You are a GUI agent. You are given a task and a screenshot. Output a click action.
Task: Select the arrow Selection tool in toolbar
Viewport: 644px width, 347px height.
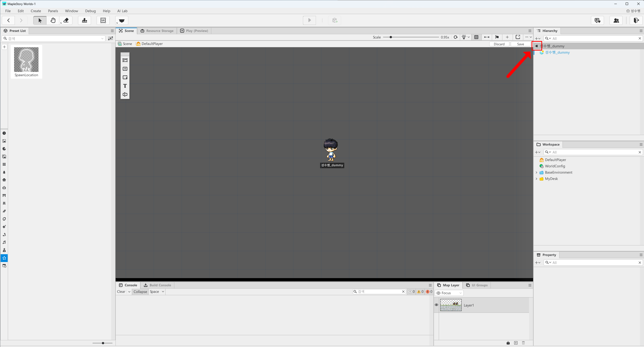click(40, 20)
